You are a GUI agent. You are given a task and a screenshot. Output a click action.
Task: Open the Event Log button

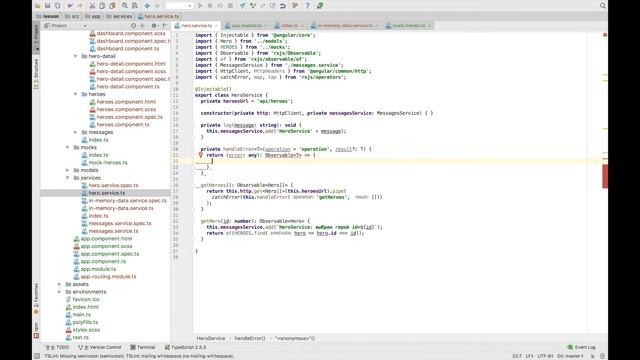pyautogui.click(x=582, y=347)
